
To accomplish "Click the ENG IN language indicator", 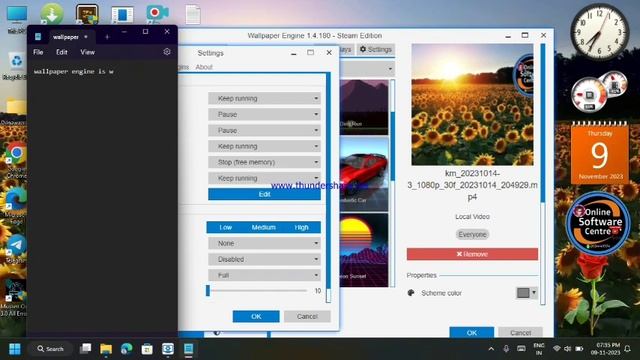I will coord(539,349).
